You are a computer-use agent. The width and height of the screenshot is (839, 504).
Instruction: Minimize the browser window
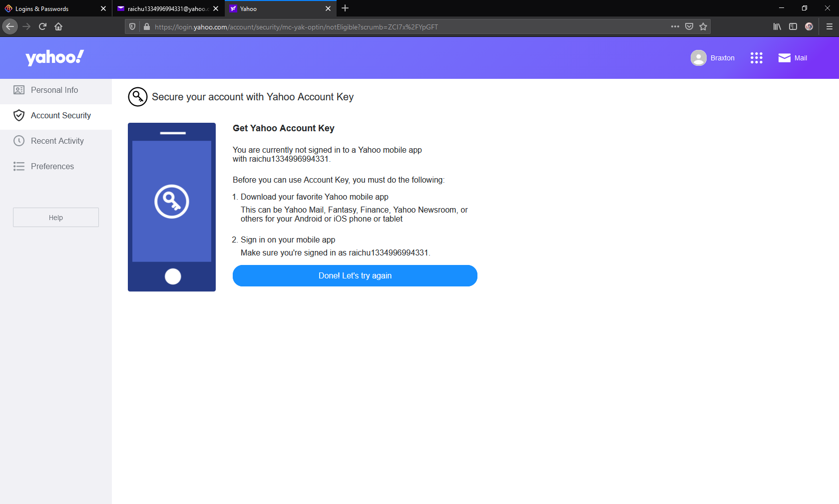click(782, 8)
